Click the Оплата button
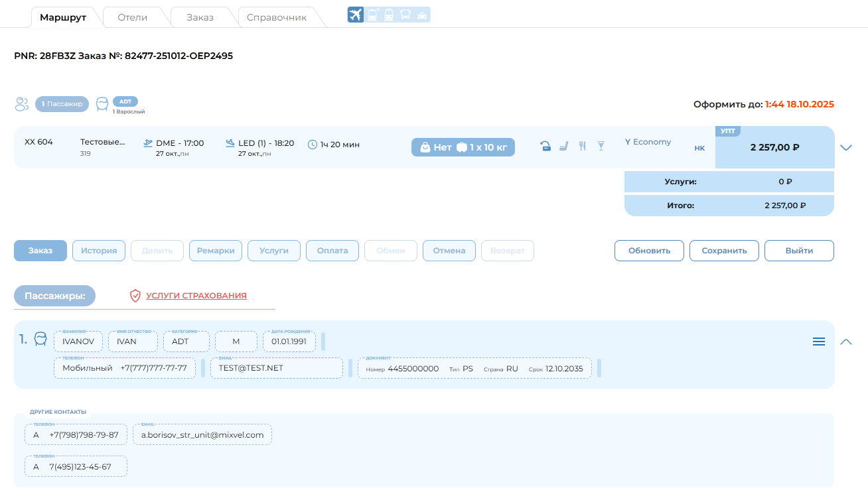 click(332, 251)
